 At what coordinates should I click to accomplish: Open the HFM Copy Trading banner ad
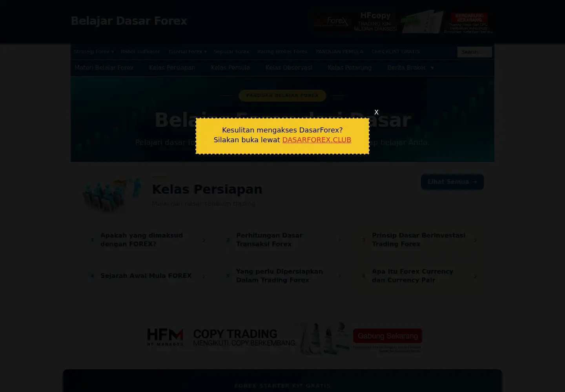pos(282,338)
